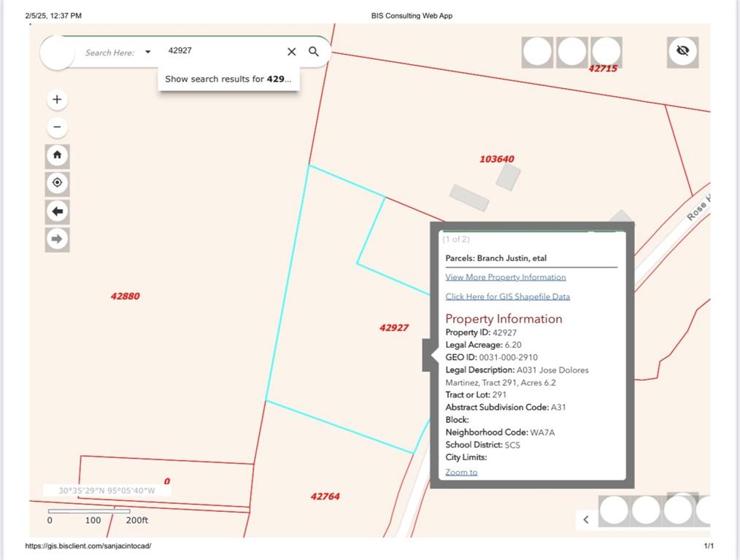Go forward to the next map extent
The image size is (740, 560).
[57, 239]
